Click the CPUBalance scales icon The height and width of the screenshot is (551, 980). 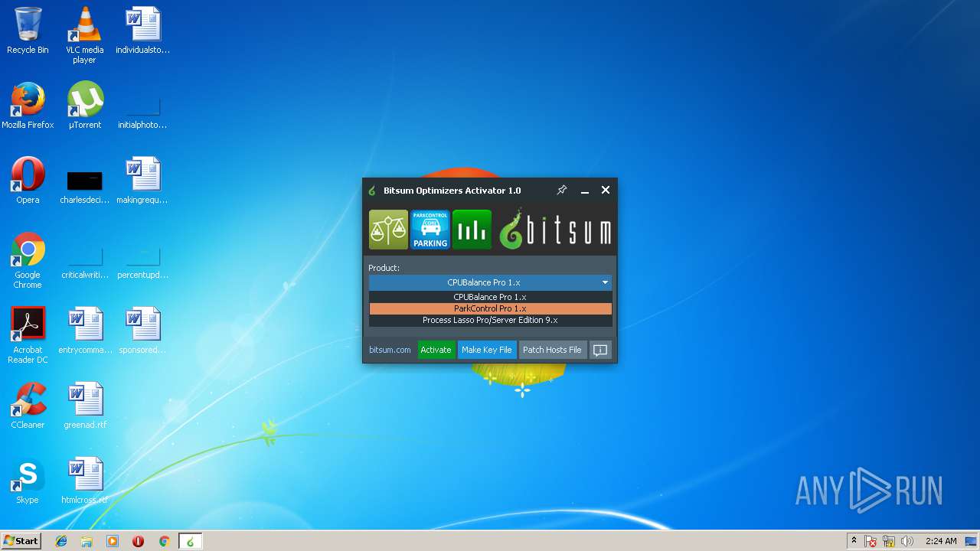(x=388, y=230)
